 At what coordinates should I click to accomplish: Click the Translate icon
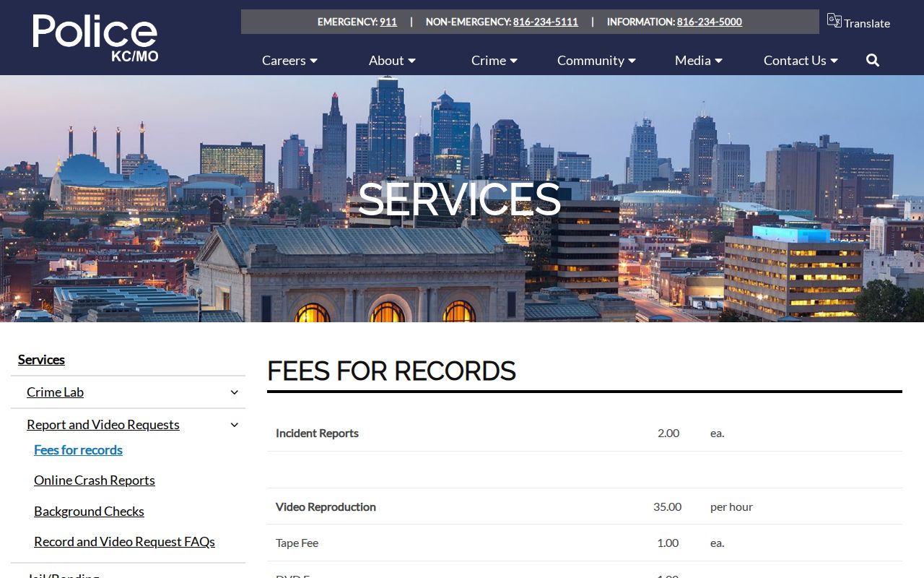pos(834,21)
